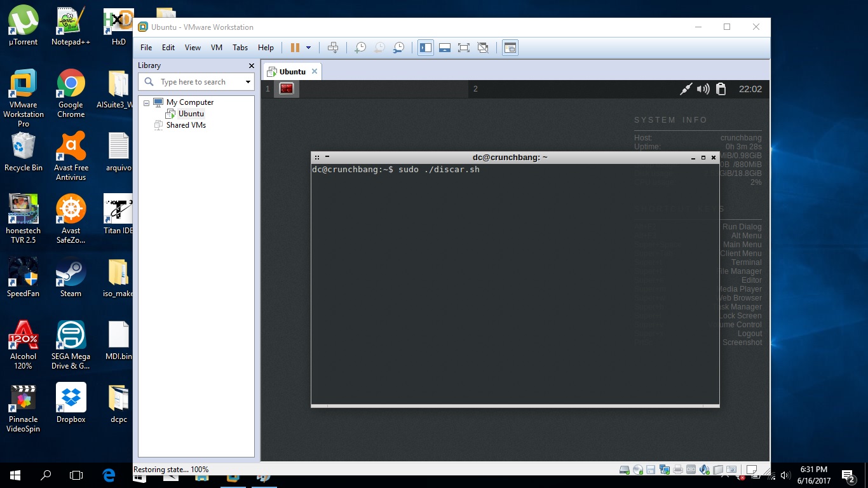Image resolution: width=868 pixels, height=488 pixels.
Task: Close the Library panel
Action: pos(251,65)
